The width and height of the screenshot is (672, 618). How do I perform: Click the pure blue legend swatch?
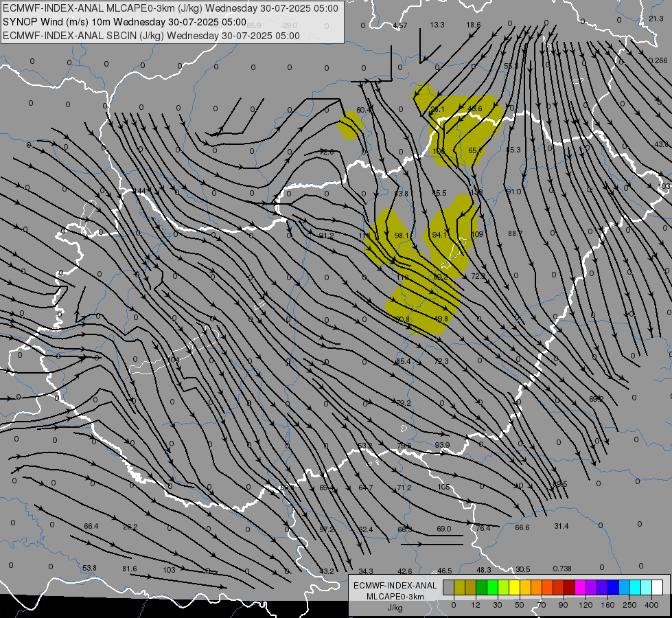(614, 588)
